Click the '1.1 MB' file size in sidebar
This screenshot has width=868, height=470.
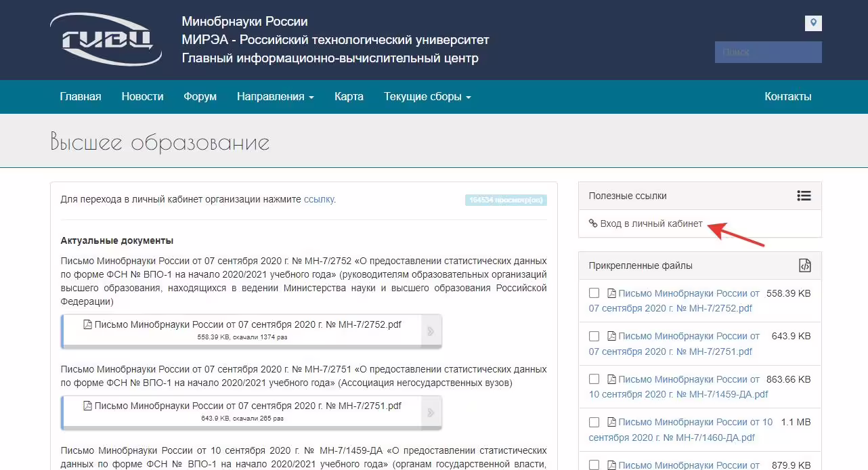click(x=796, y=422)
